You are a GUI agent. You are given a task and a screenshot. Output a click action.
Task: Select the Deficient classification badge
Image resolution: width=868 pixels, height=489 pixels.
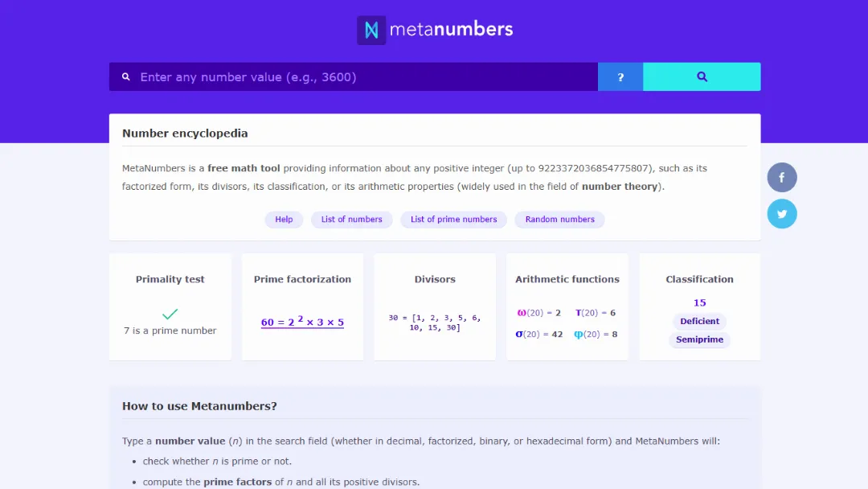tap(699, 320)
